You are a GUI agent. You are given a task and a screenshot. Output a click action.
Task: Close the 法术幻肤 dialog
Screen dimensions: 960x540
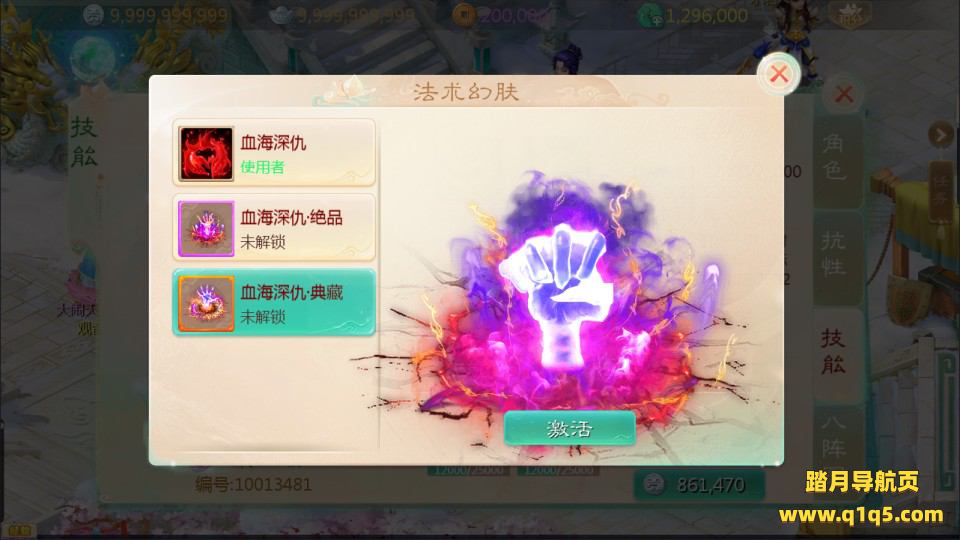point(779,74)
